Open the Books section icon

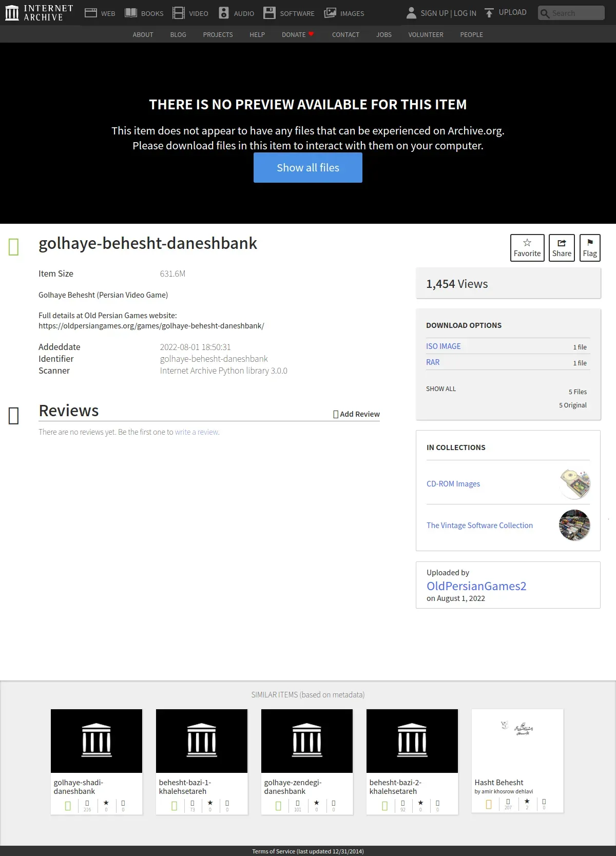tap(131, 13)
